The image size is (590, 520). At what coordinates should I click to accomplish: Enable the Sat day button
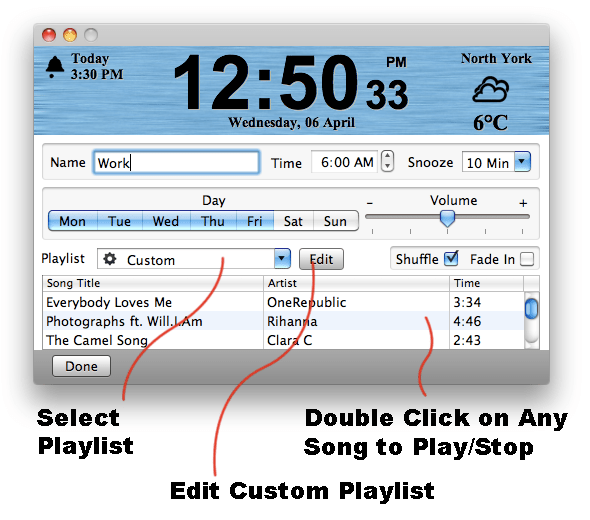coord(293,221)
